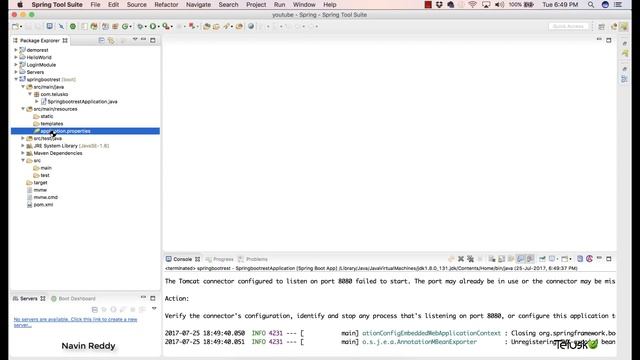This screenshot has height=360, width=640.
Task: Open the Window menu
Action: (304, 4)
